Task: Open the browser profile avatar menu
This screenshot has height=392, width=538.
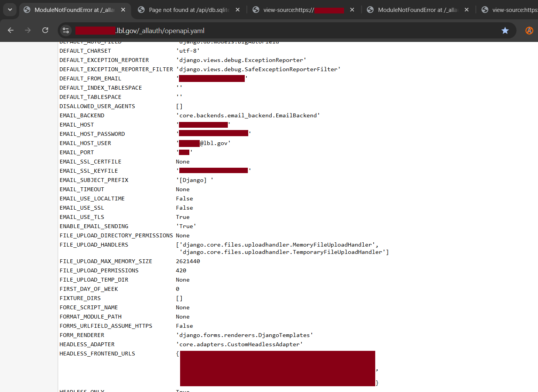Action: pos(530,30)
